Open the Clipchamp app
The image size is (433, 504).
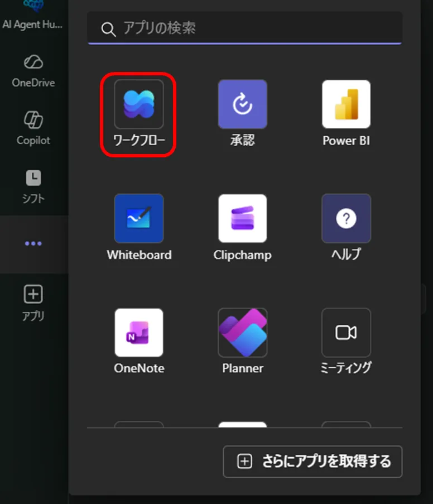(243, 228)
